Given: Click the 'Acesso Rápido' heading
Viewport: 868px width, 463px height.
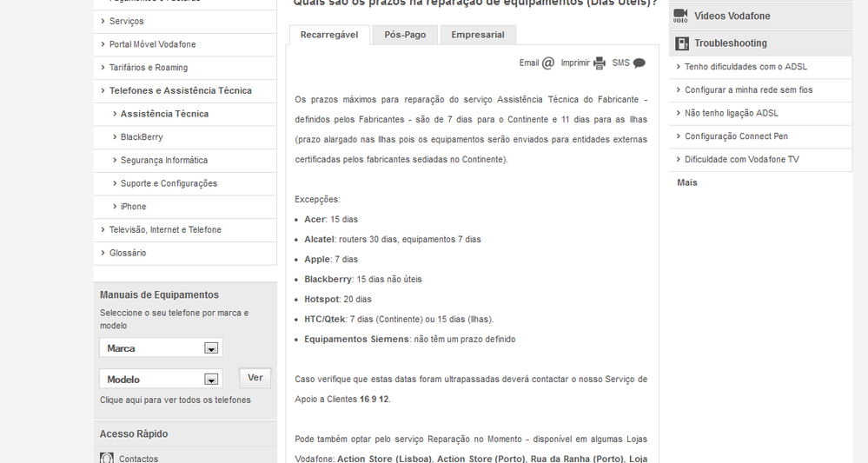Looking at the screenshot, I should (x=134, y=434).
